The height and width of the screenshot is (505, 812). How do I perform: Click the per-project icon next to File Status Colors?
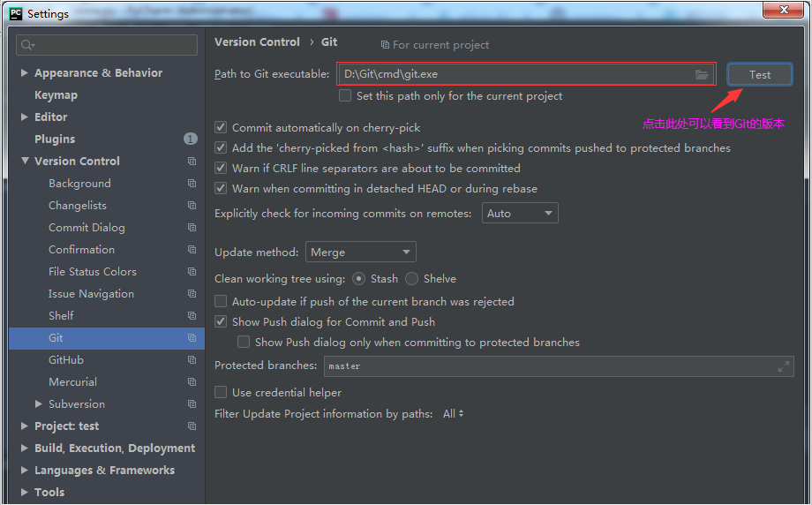pyautogui.click(x=192, y=271)
